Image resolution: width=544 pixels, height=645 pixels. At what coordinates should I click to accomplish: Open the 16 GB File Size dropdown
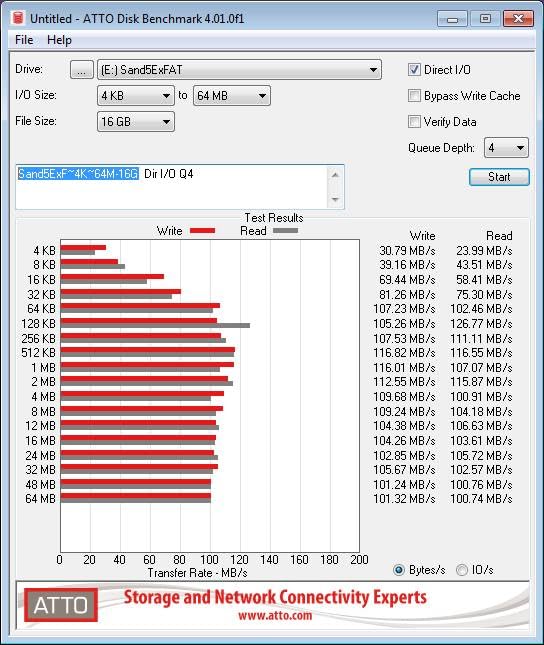(136, 122)
